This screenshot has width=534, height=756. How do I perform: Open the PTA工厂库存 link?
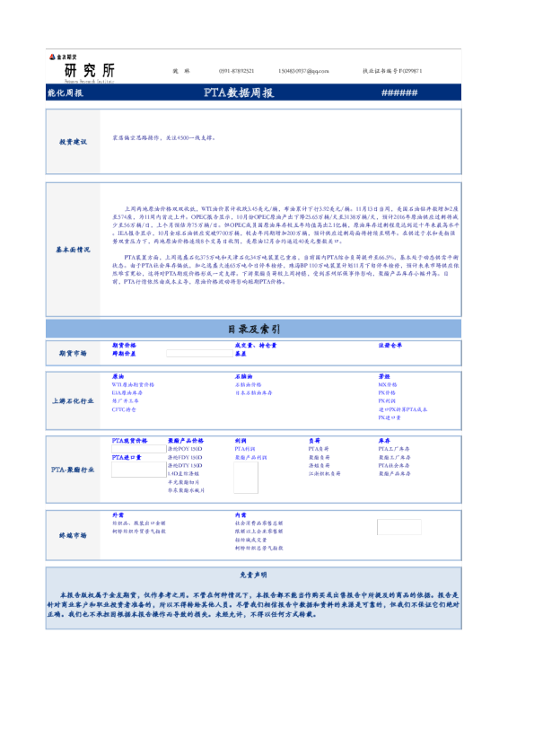click(x=394, y=449)
